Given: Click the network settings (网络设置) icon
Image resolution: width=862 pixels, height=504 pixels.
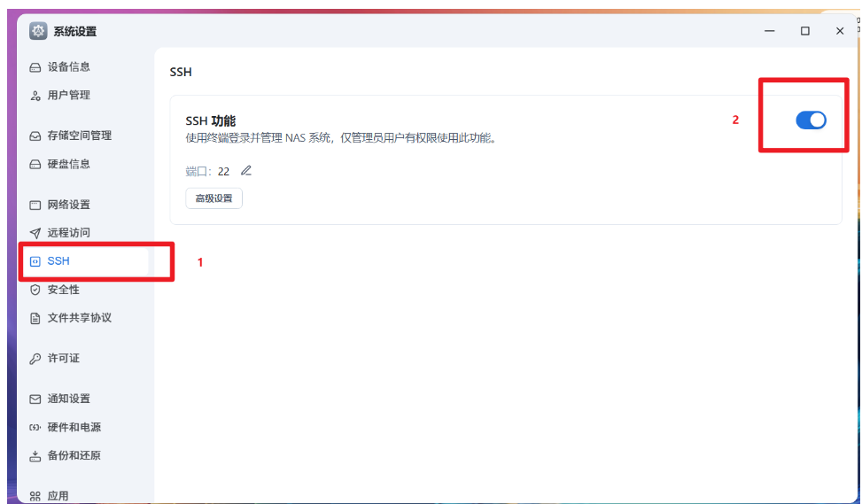Looking at the screenshot, I should 35,205.
